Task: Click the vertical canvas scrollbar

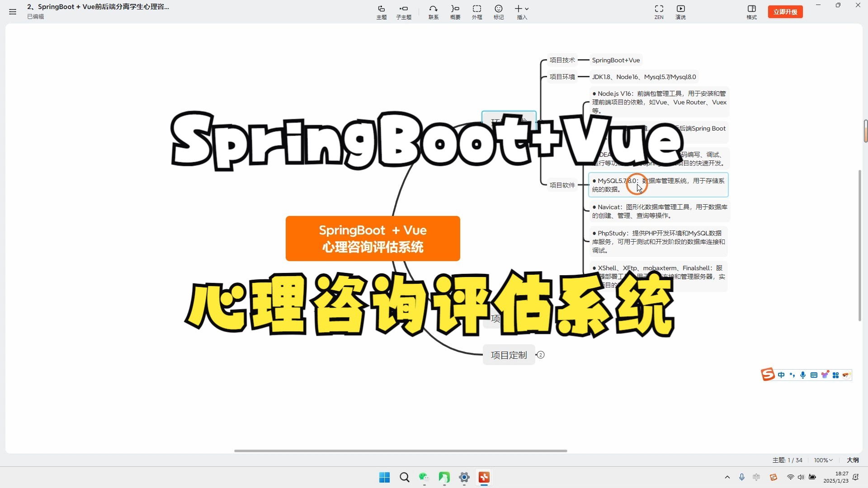Action: pos(860,245)
